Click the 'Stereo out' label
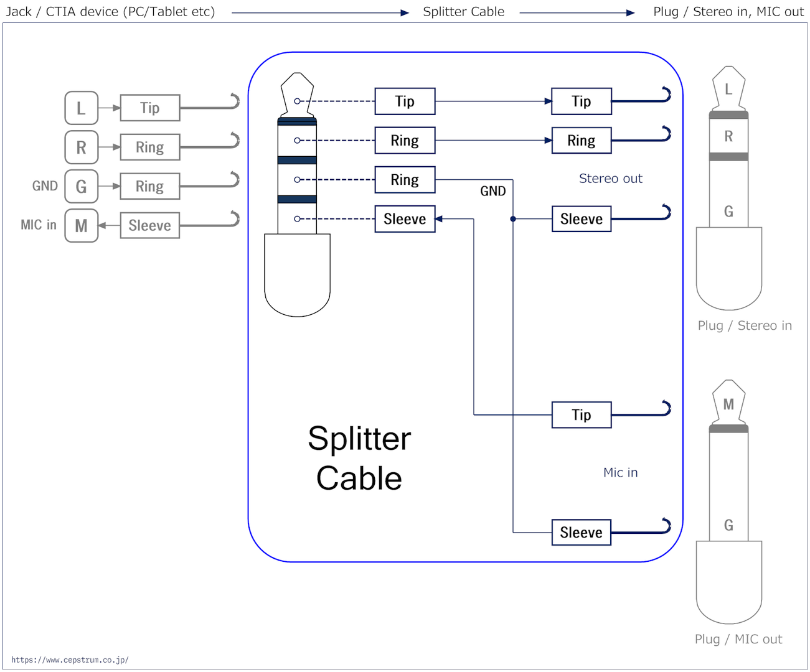Viewport: 810px width, 672px height. [611, 179]
